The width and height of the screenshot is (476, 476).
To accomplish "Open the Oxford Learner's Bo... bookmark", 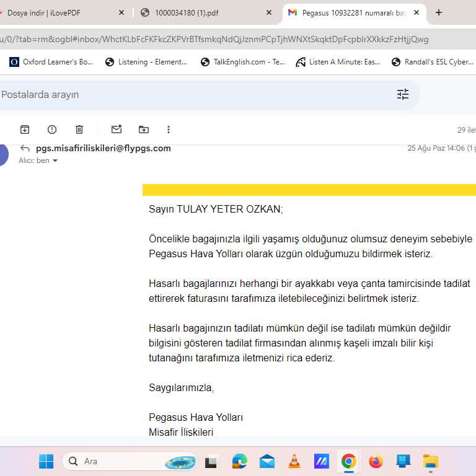I will pyautogui.click(x=51, y=62).
